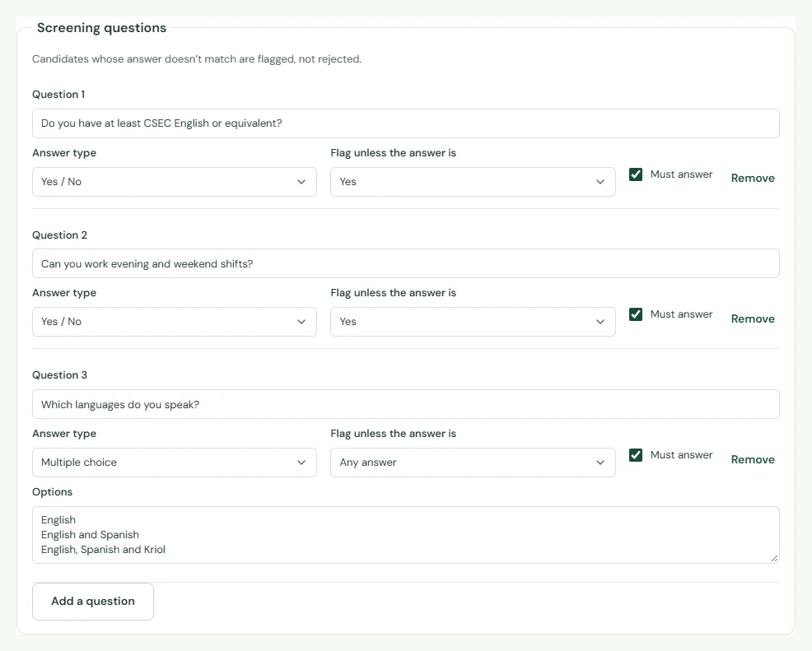This screenshot has height=651, width=812.
Task: Open Flag unless answer dropdown for Question 1
Action: tap(473, 182)
